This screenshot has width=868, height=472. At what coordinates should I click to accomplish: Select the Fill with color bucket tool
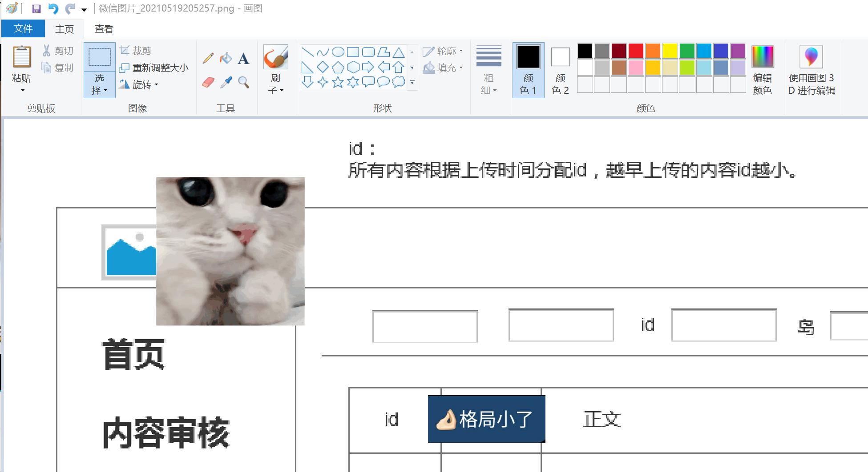[226, 58]
